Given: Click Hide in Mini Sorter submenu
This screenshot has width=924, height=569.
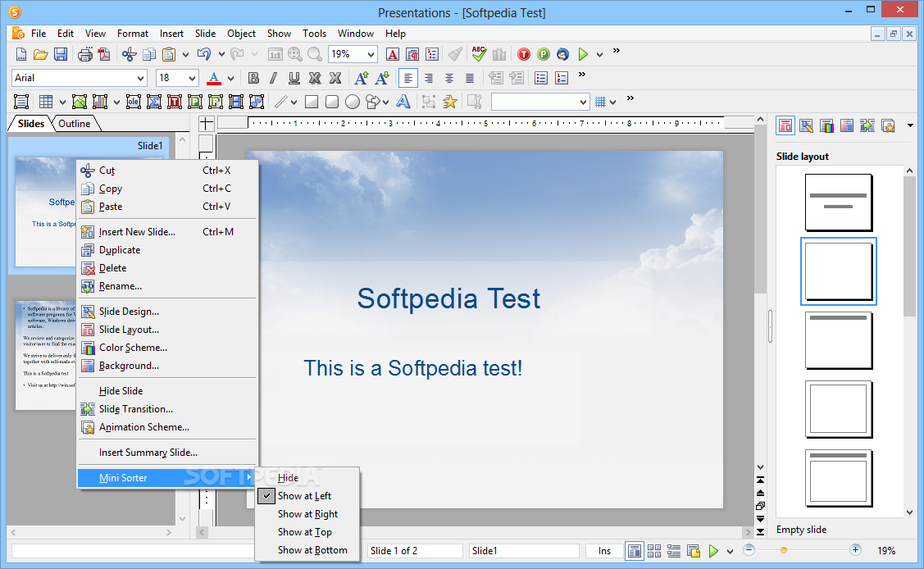Looking at the screenshot, I should (x=307, y=478).
